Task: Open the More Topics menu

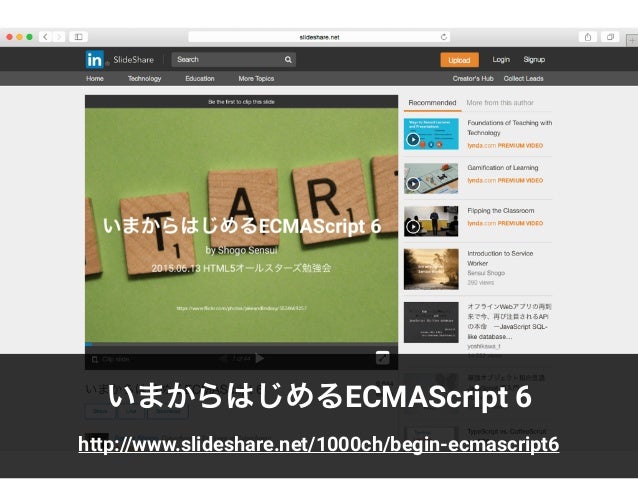Action: click(256, 79)
